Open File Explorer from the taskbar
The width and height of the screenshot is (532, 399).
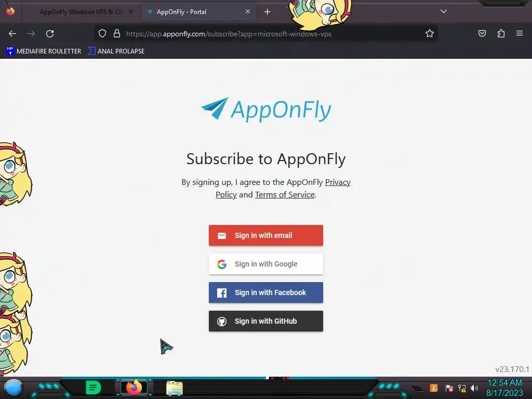point(175,388)
